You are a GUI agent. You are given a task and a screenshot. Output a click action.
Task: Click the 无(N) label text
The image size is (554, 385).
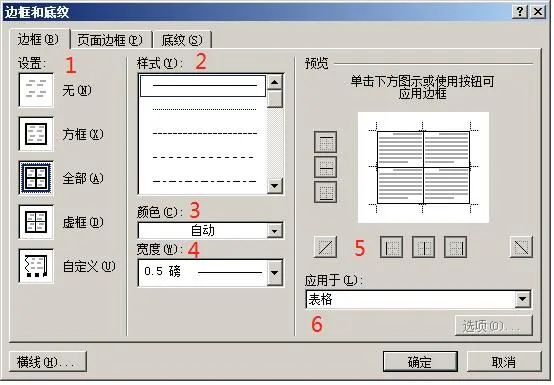77,90
